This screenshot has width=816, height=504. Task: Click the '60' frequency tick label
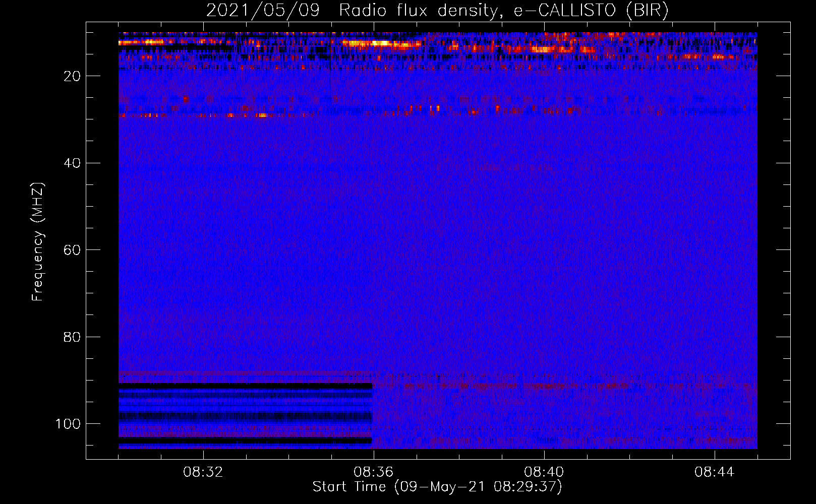pos(72,250)
